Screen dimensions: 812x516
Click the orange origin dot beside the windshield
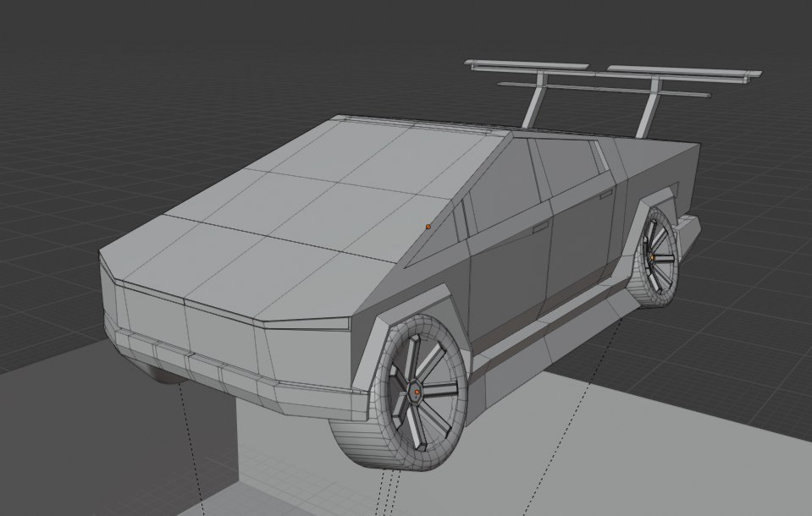(x=428, y=227)
